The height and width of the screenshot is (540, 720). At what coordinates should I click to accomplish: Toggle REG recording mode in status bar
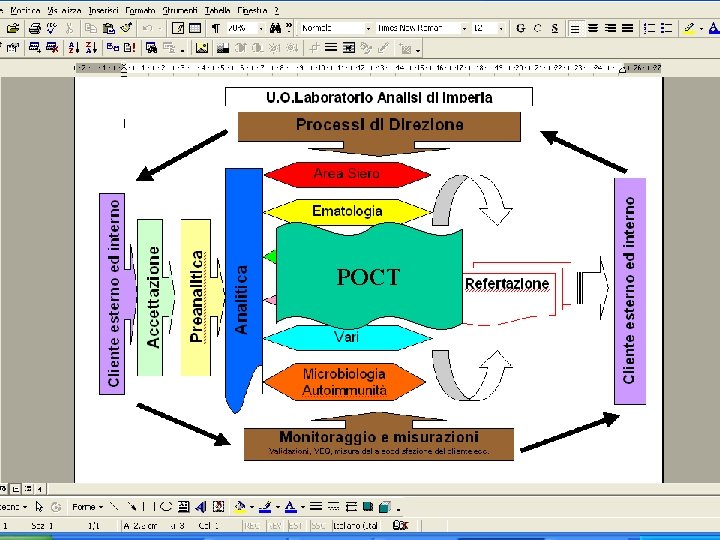point(251,526)
